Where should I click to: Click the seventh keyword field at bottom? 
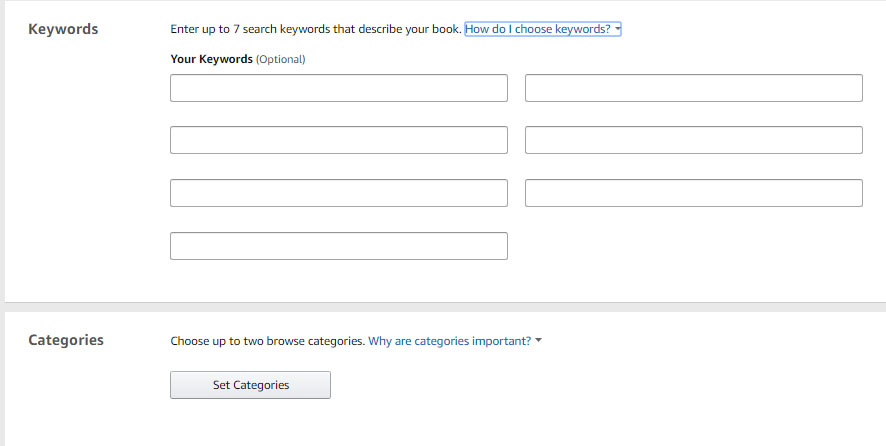(338, 246)
